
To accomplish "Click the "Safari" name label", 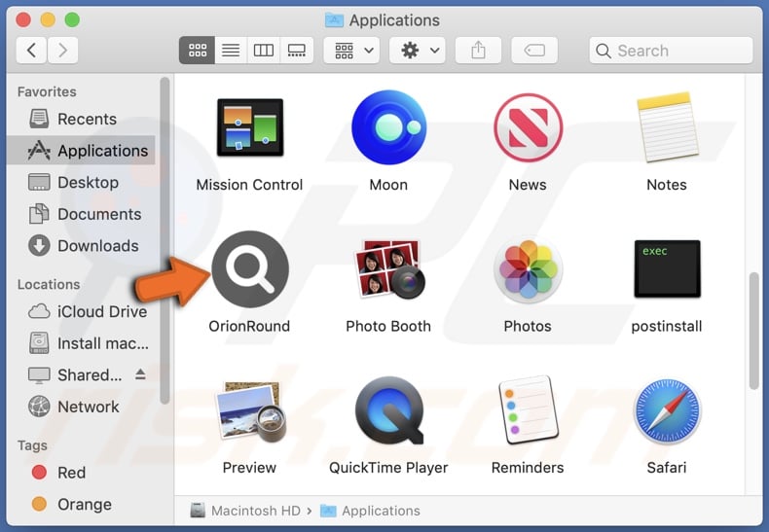I will point(667,468).
